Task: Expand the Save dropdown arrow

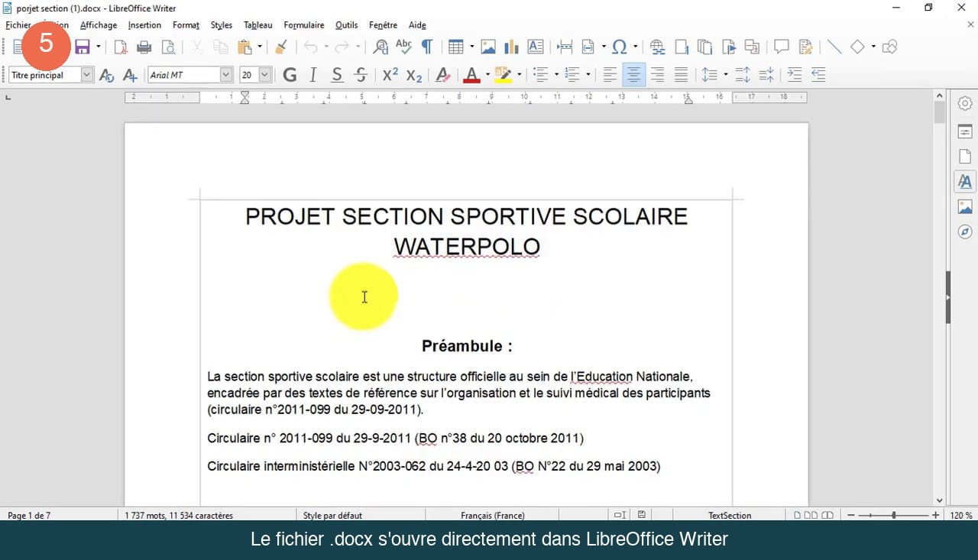Action: click(98, 47)
